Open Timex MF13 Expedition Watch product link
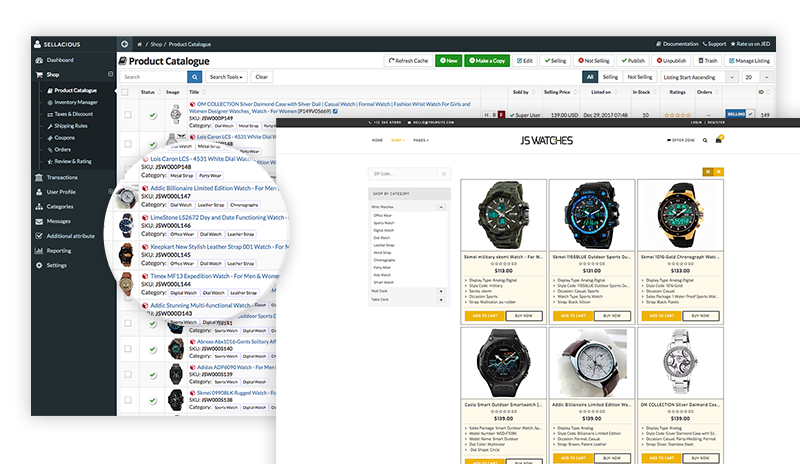The height and width of the screenshot is (464, 800). click(x=215, y=276)
